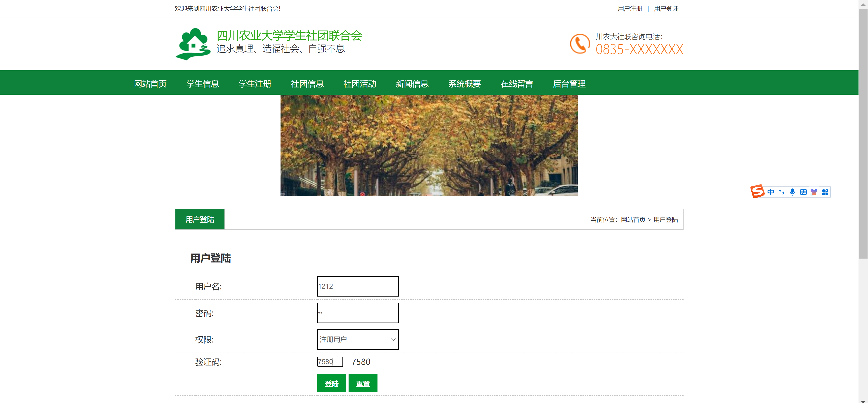The image size is (868, 403).
Task: Click the IME voice input microphone
Action: (792, 192)
